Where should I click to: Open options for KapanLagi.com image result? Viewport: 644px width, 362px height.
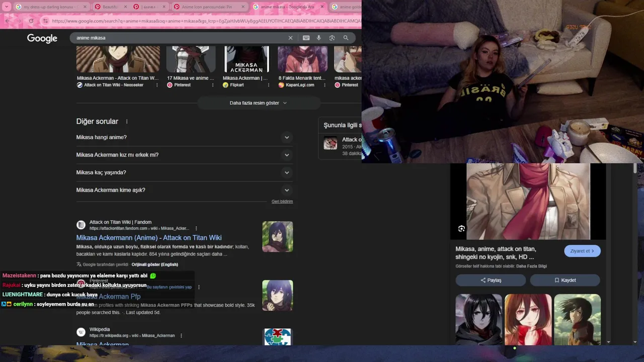325,85
